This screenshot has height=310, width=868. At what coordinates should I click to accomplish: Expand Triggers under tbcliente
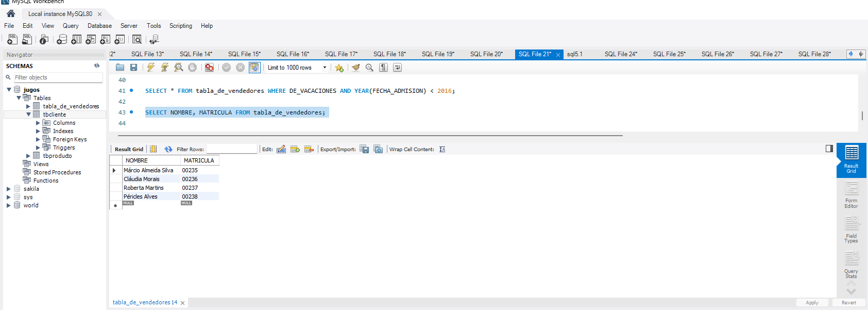38,148
